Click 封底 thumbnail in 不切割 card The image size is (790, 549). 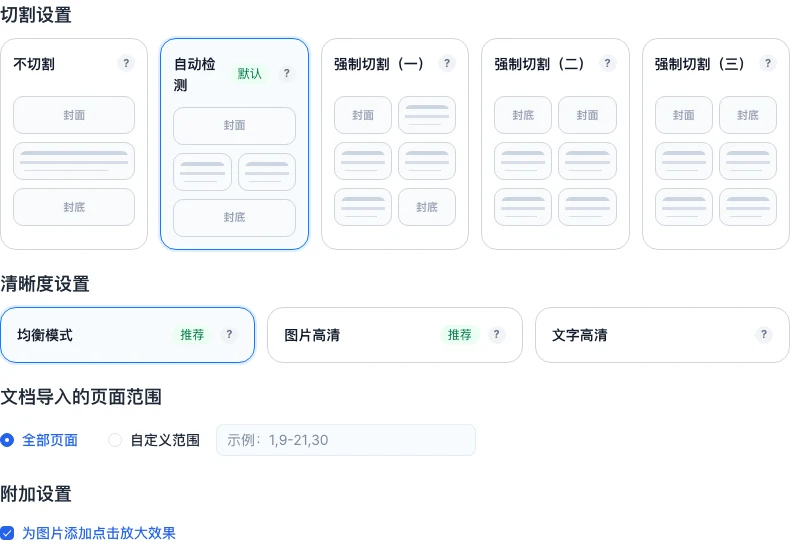pos(74,207)
